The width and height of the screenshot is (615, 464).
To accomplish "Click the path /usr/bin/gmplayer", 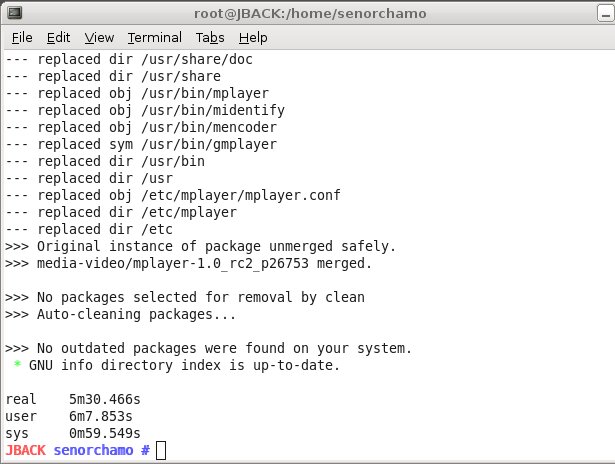I will 209,144.
